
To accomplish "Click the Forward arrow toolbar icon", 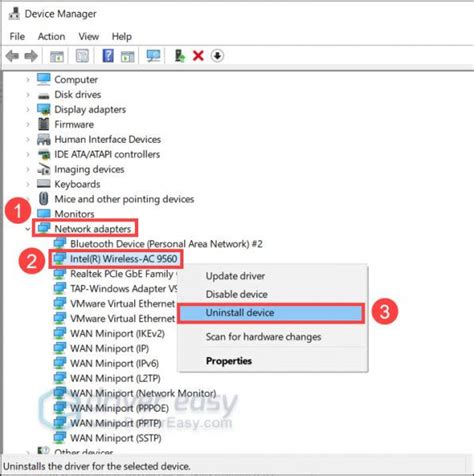I will [x=31, y=56].
